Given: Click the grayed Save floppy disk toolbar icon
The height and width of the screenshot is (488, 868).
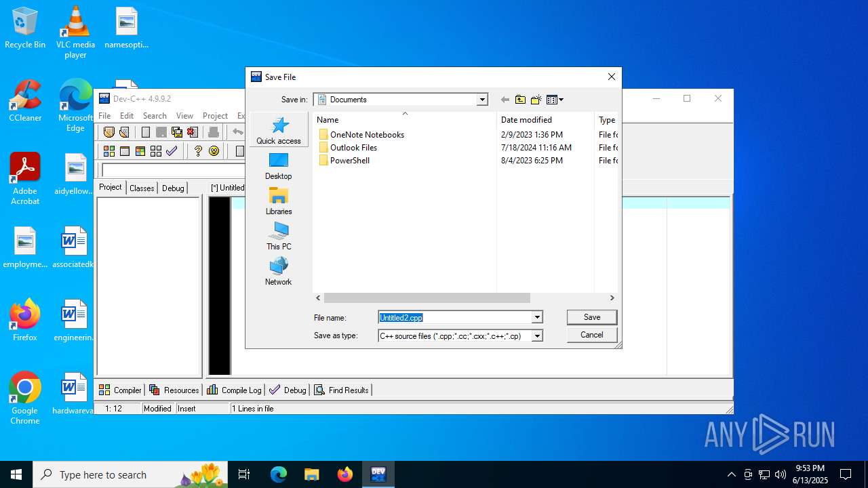Looking at the screenshot, I should pos(161,132).
